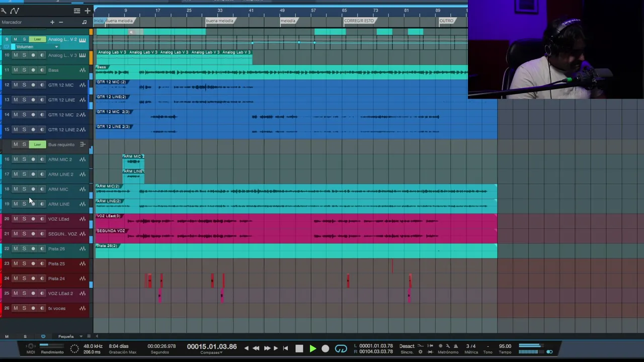
Task: Solo the SEGUN.. VOZ track
Action: click(24, 234)
